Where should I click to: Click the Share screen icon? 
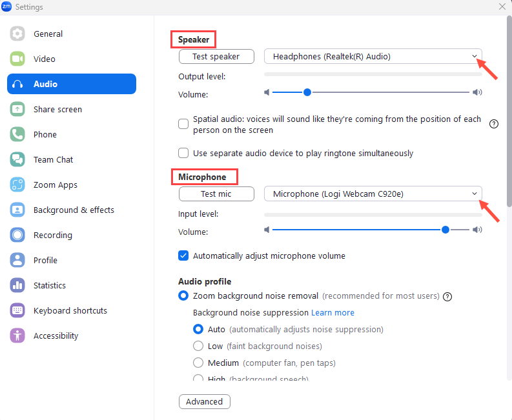coord(17,109)
